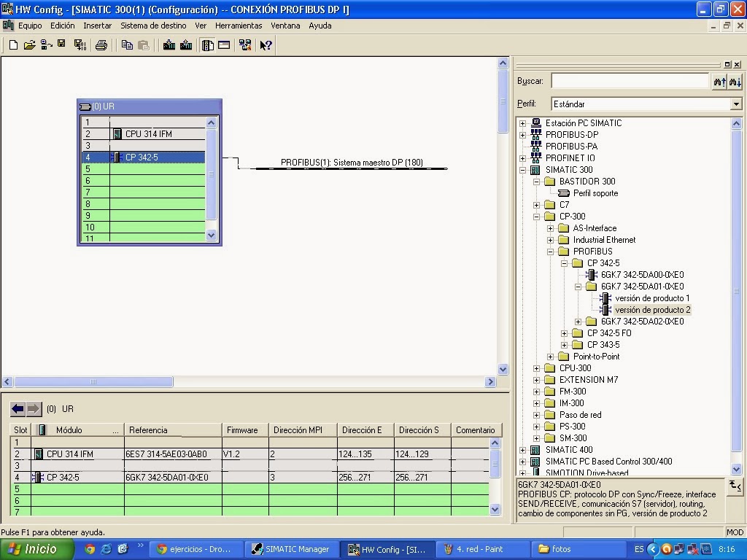Open the Insertar menu

pyautogui.click(x=97, y=26)
